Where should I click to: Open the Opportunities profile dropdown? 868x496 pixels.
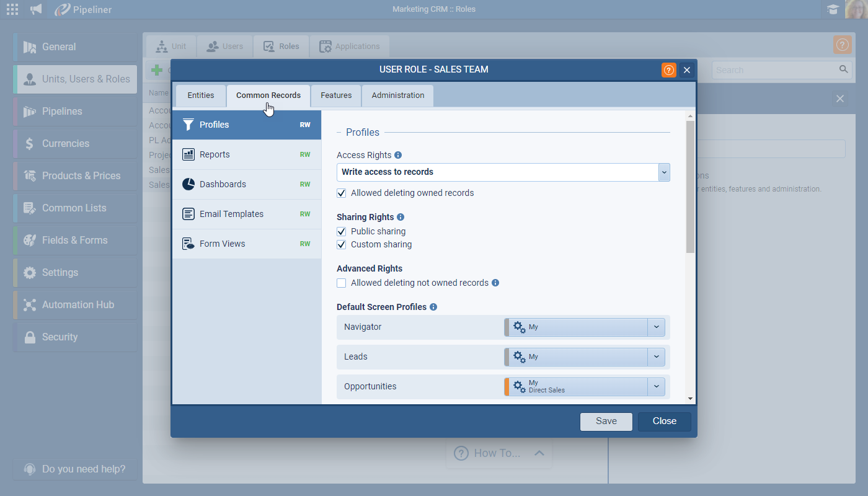pos(656,386)
